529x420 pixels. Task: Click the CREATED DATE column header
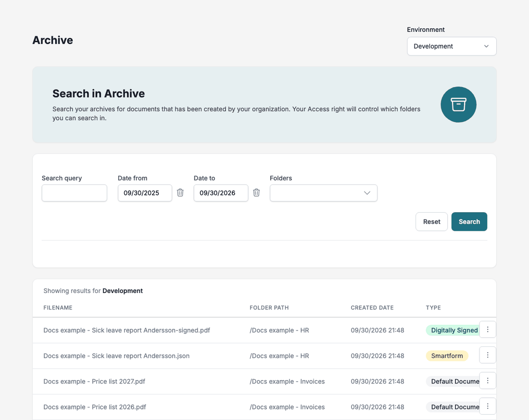(372, 307)
